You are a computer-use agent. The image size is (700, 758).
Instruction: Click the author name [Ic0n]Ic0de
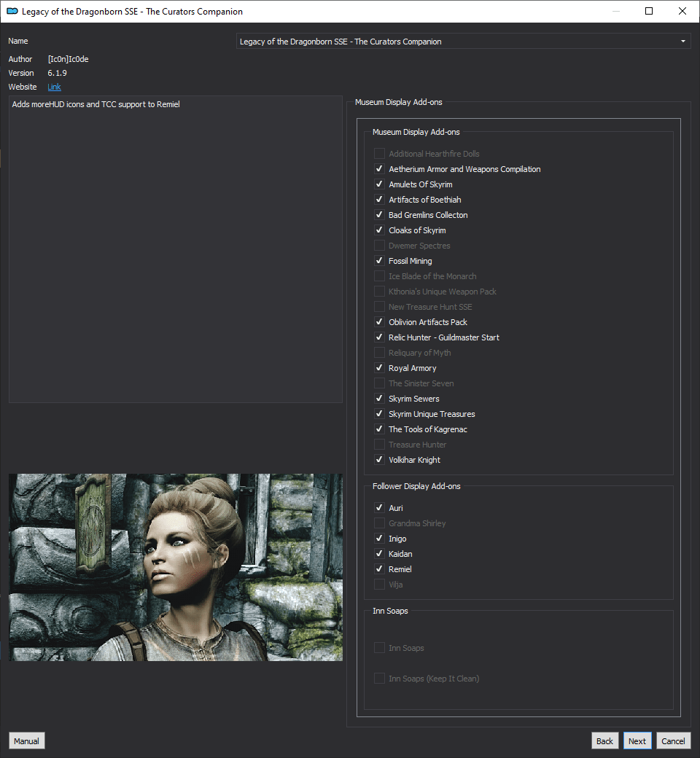click(69, 59)
